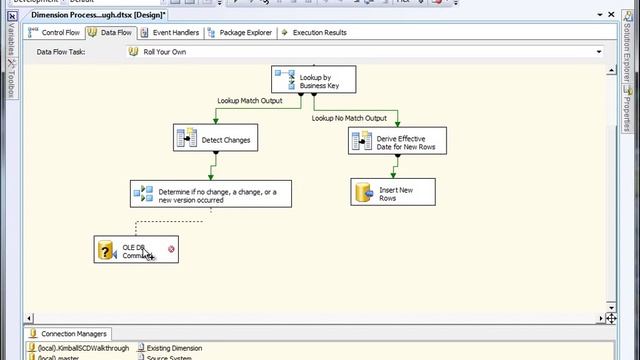Click the Lookup Match Output label
Viewport: 640px width, 360px height.
pyautogui.click(x=250, y=101)
